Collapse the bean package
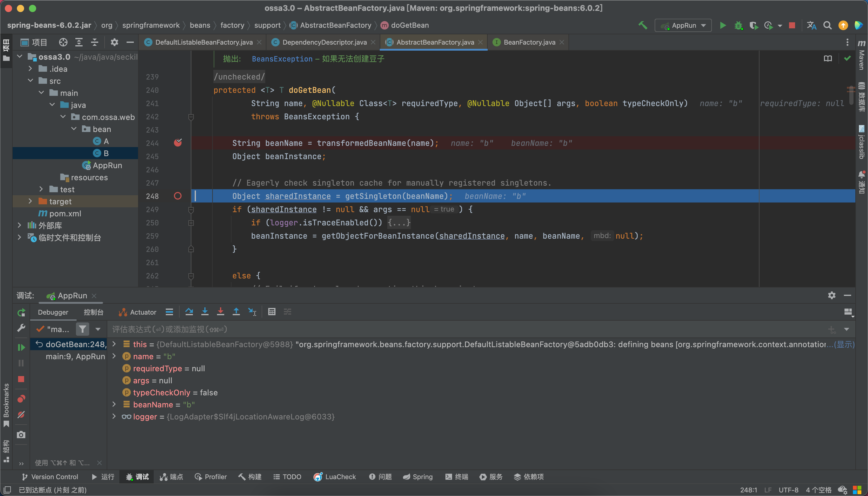868x496 pixels. [x=74, y=129]
